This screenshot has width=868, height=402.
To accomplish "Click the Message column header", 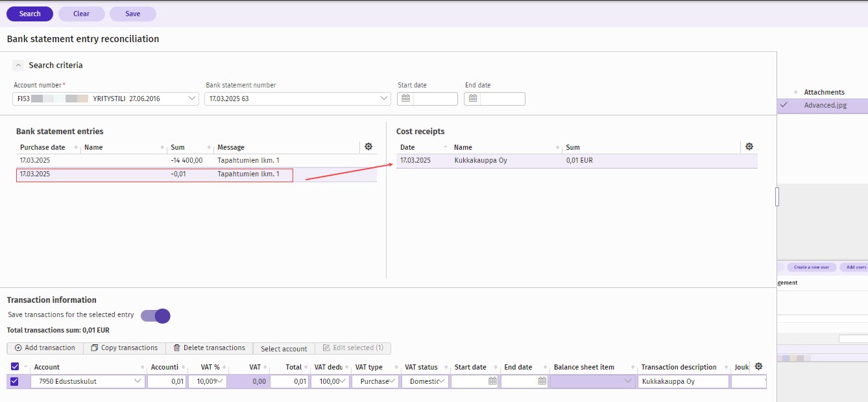I will click(231, 148).
